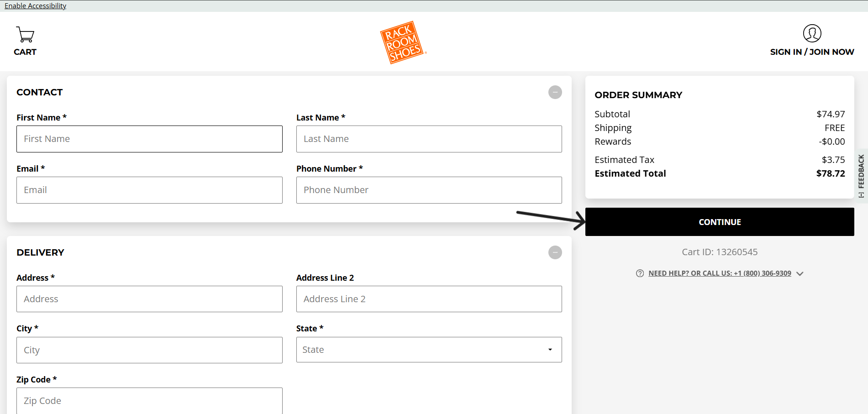Select the City text field
Viewport: 868px width, 414px height.
click(149, 350)
